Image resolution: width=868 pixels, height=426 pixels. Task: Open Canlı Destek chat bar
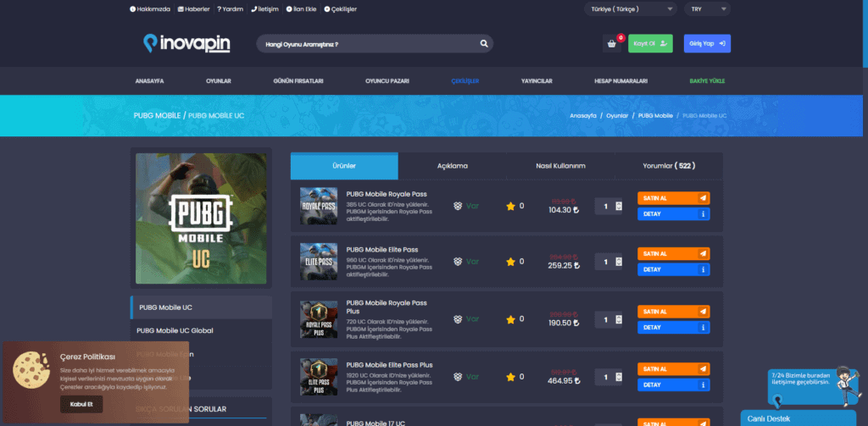[x=798, y=418]
